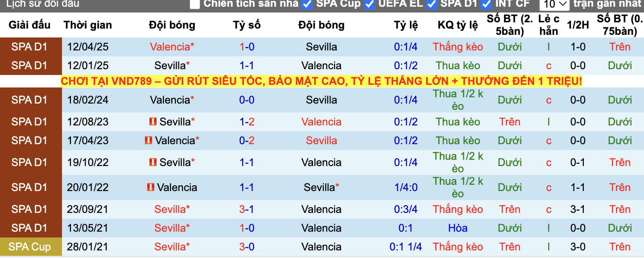Click the SPA D1 tag on the top row

31,46
